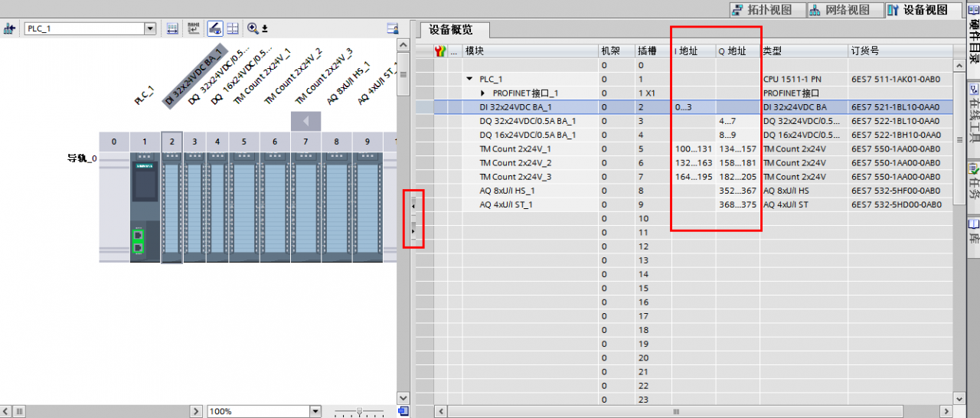Click the show module names toolbar icon
The image size is (980, 418).
[194, 28]
